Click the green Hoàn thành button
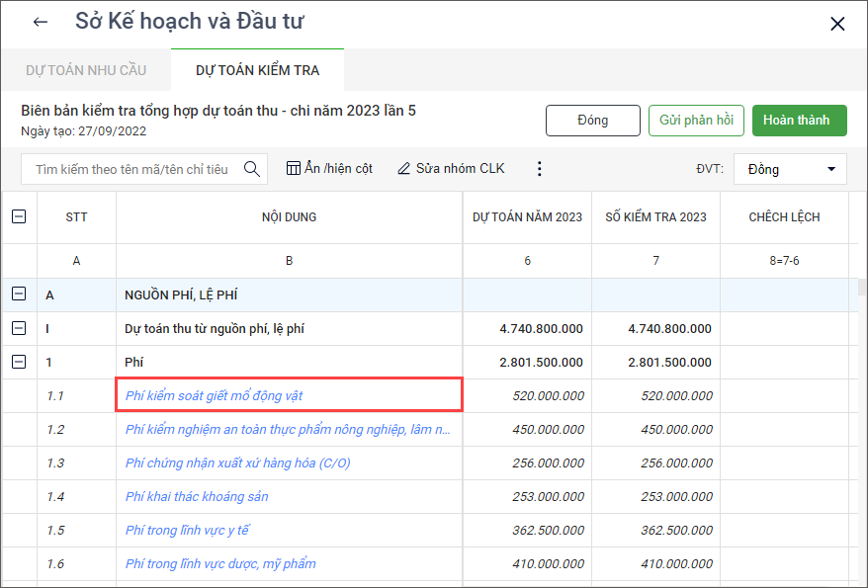The image size is (868, 588). [799, 121]
